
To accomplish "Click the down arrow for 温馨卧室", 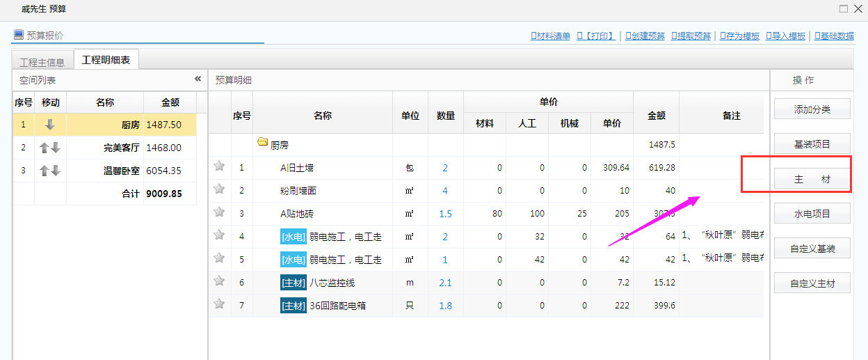I will [x=56, y=171].
